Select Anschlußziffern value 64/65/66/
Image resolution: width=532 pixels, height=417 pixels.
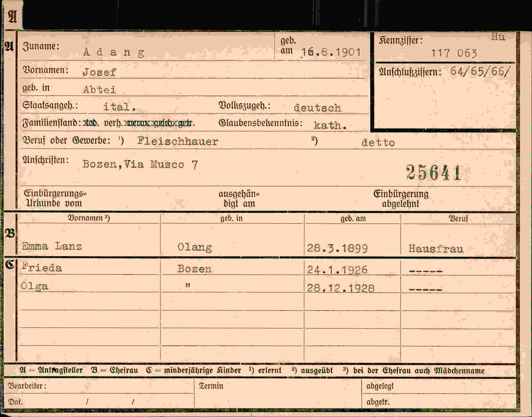point(480,71)
